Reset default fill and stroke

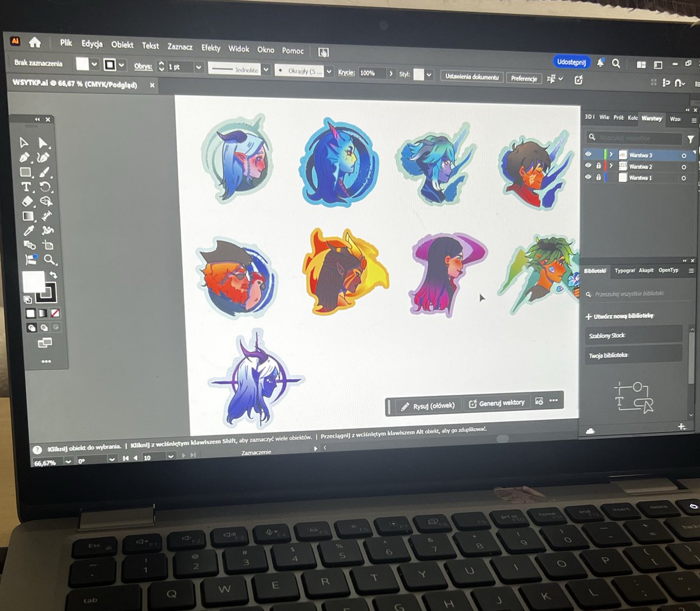tap(27, 300)
